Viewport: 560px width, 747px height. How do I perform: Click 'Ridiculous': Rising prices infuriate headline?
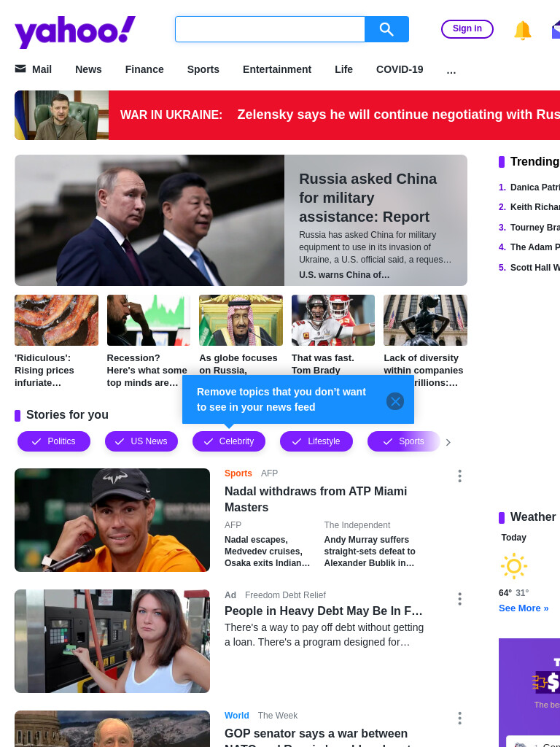(x=44, y=371)
